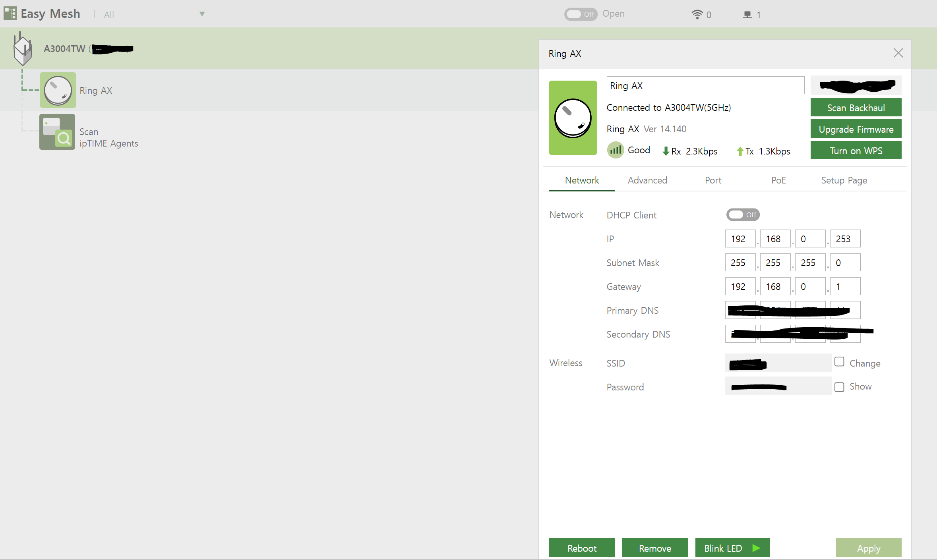This screenshot has width=937, height=560.
Task: Click the large Ring AX device image
Action: [573, 118]
